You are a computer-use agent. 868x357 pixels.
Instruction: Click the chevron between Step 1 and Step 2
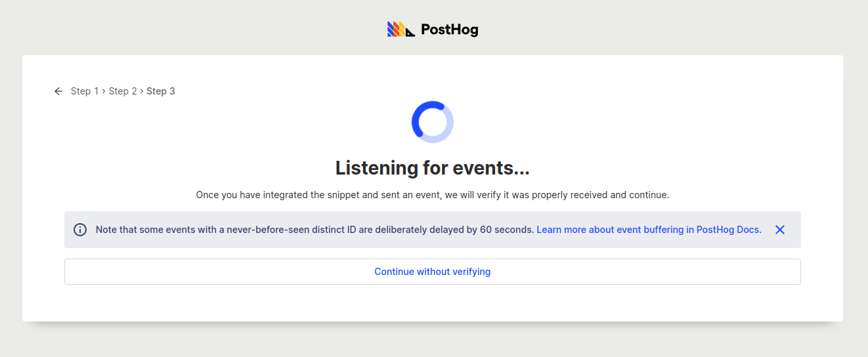point(104,91)
